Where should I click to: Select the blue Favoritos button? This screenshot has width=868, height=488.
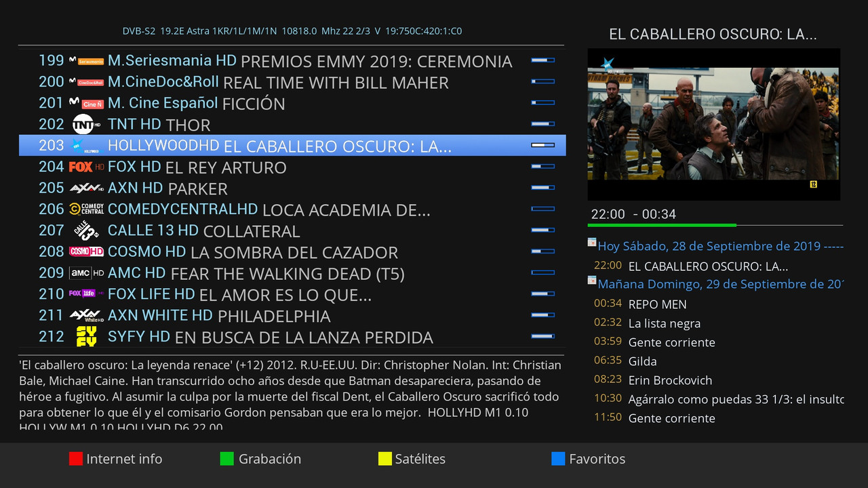point(558,459)
